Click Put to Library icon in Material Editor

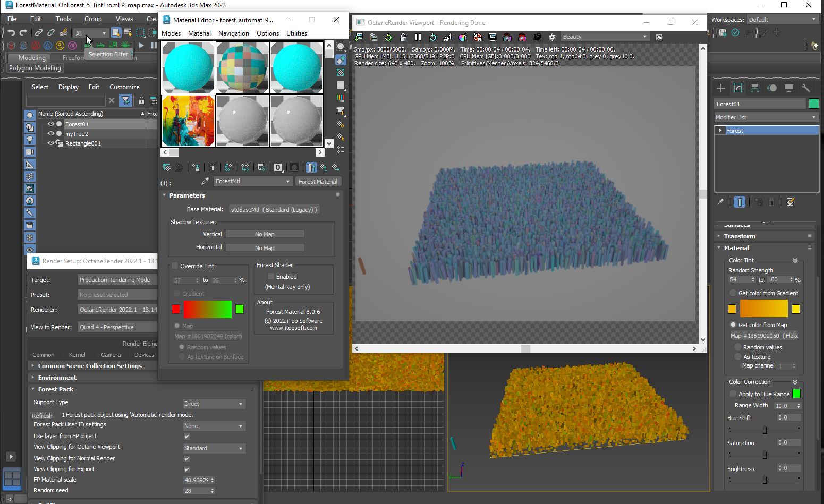[261, 167]
